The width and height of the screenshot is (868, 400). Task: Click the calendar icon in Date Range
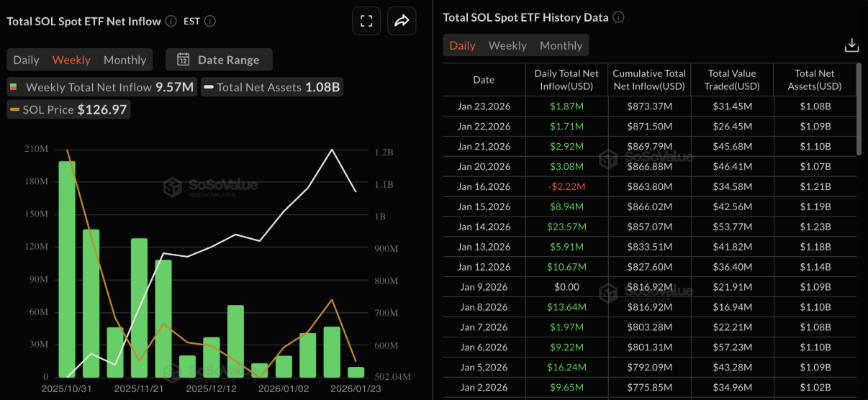(x=184, y=60)
